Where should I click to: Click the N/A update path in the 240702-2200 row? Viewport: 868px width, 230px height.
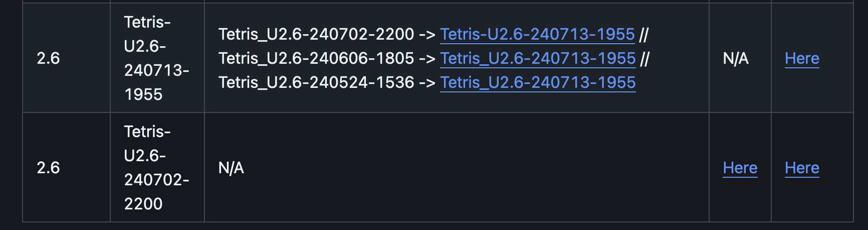click(x=231, y=168)
